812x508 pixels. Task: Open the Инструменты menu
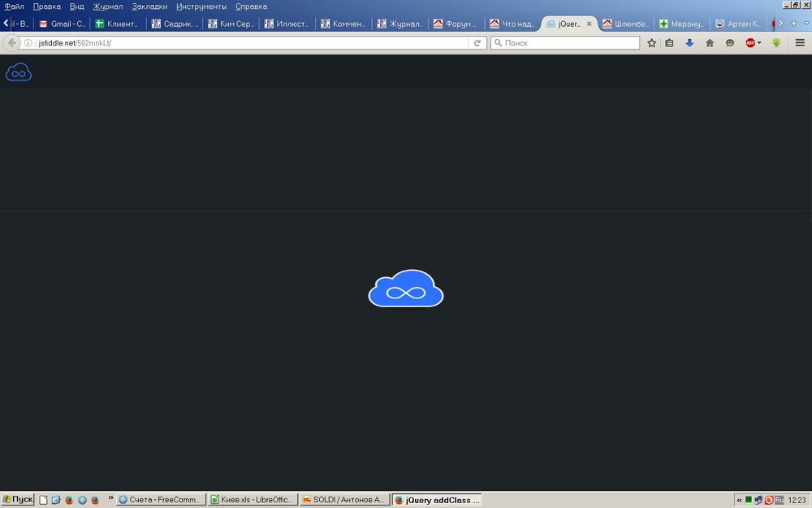201,7
